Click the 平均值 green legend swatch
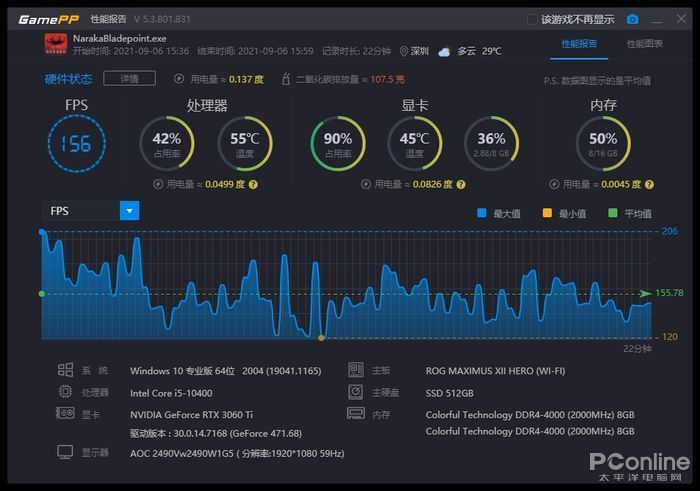 (x=612, y=213)
